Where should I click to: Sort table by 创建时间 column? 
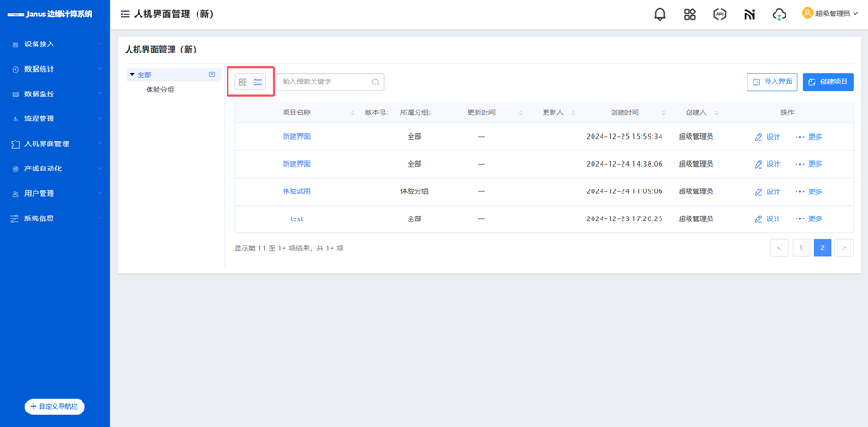pyautogui.click(x=663, y=113)
